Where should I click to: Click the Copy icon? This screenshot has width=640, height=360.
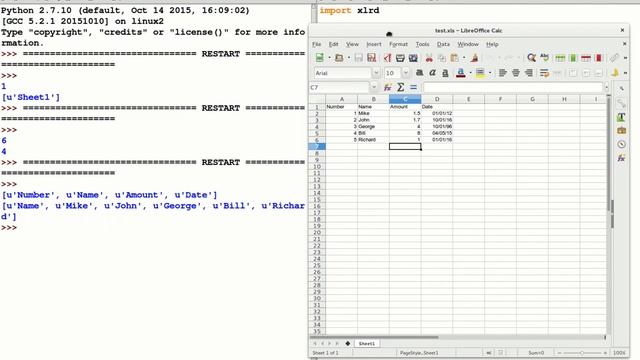[x=442, y=58]
